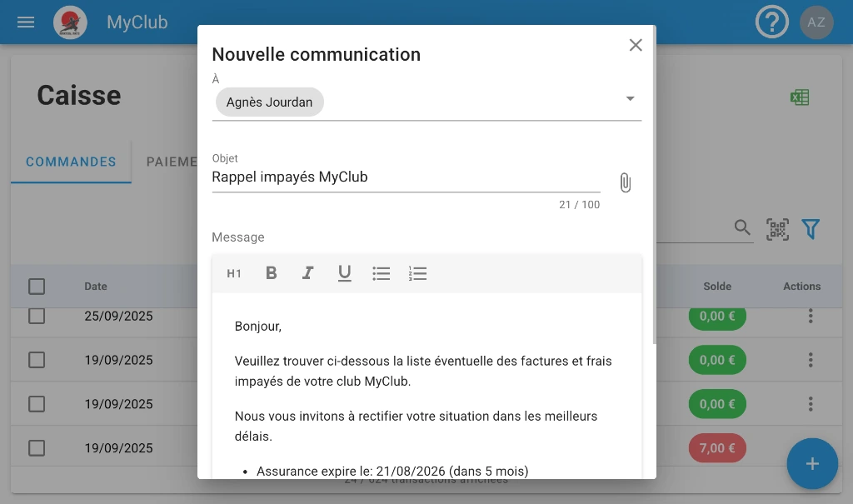
Task: Open the AZ user account menu
Action: pos(816,22)
